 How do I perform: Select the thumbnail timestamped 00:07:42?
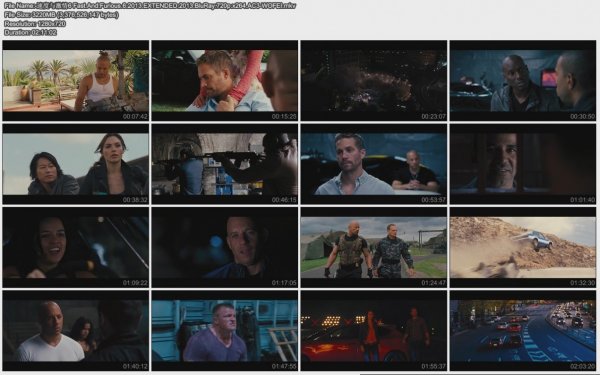click(x=76, y=80)
